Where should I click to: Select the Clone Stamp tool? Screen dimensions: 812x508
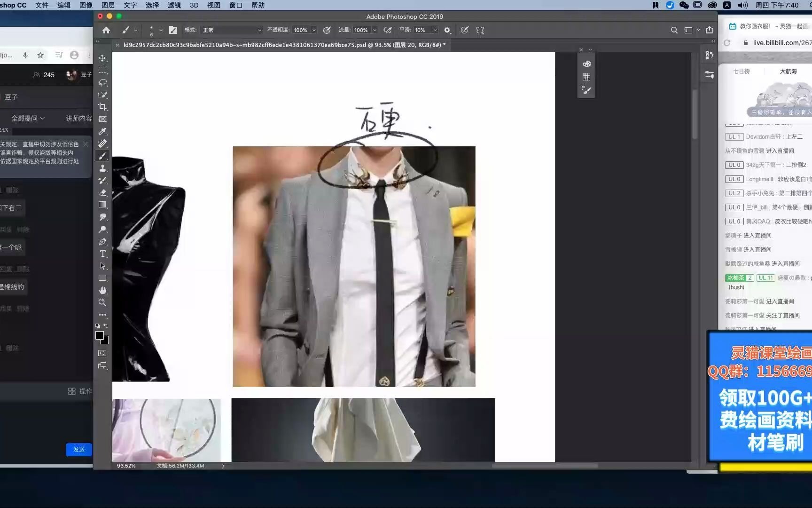[x=102, y=168]
